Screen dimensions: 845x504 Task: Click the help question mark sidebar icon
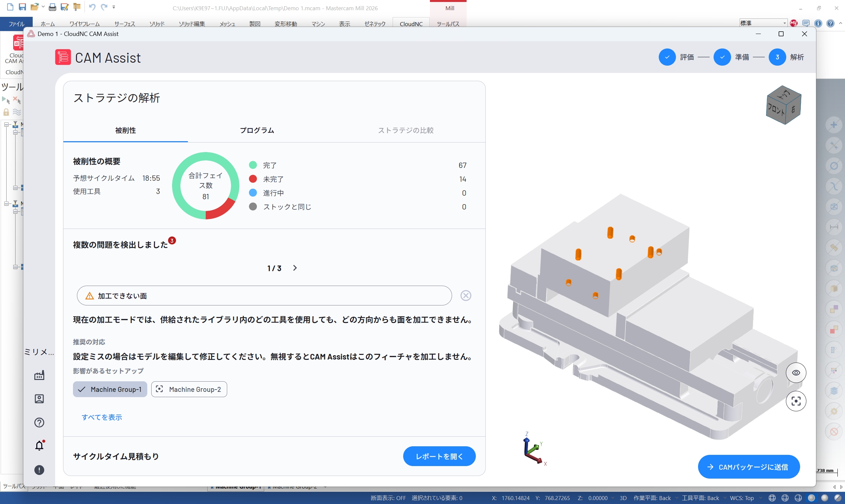pos(39,422)
